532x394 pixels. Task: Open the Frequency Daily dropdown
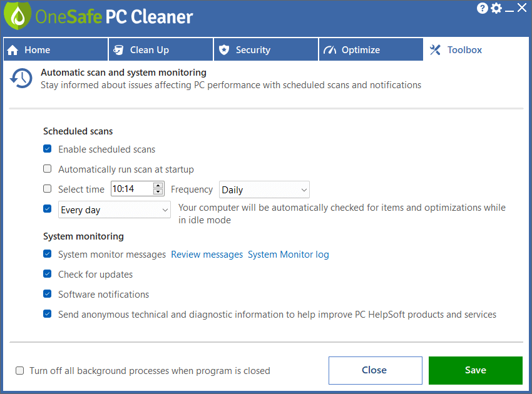tap(264, 189)
